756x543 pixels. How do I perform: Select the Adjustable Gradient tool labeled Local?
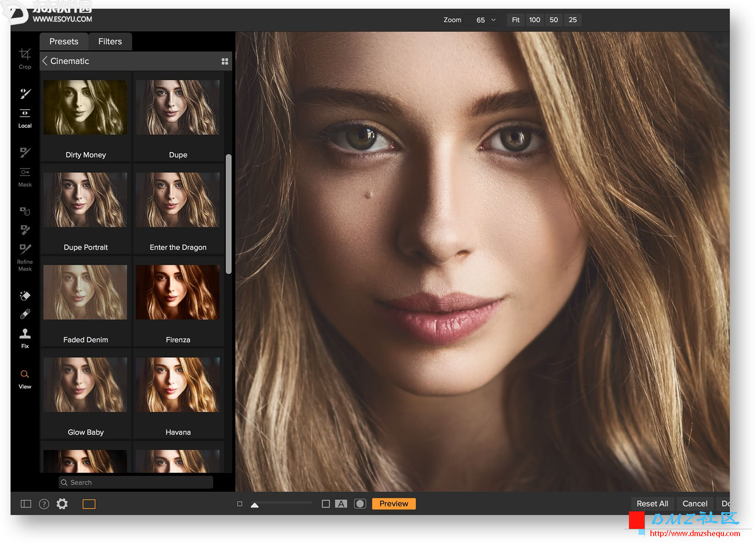tap(25, 113)
